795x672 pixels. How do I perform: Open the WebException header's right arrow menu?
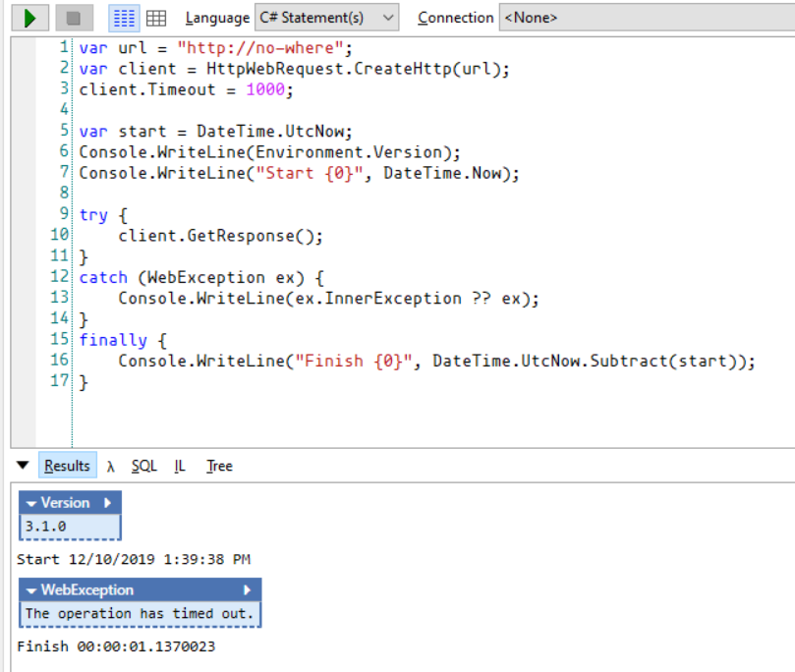247,589
